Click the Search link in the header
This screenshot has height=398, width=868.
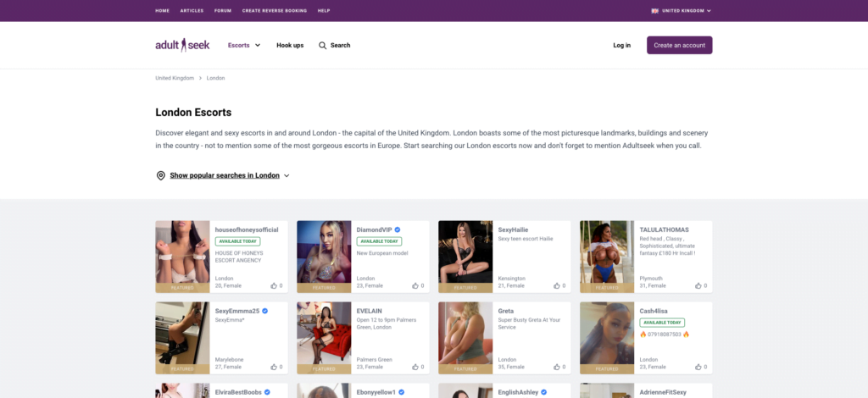341,46
